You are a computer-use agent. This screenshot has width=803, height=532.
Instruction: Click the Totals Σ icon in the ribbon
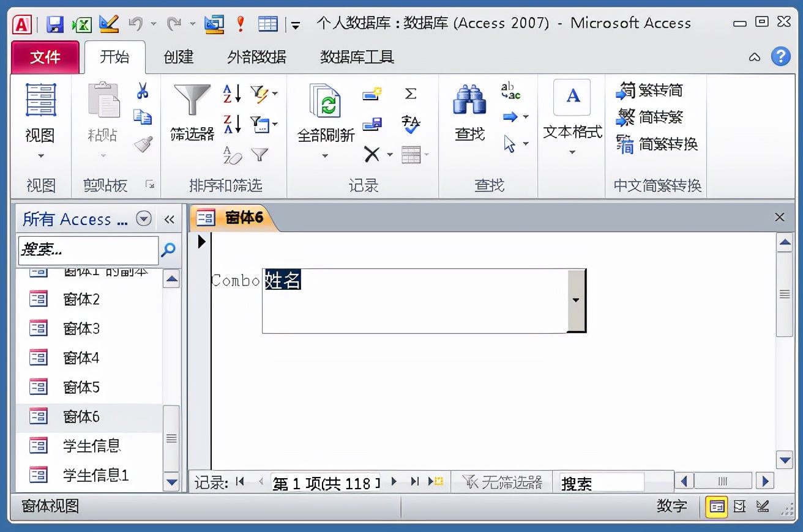pos(411,93)
